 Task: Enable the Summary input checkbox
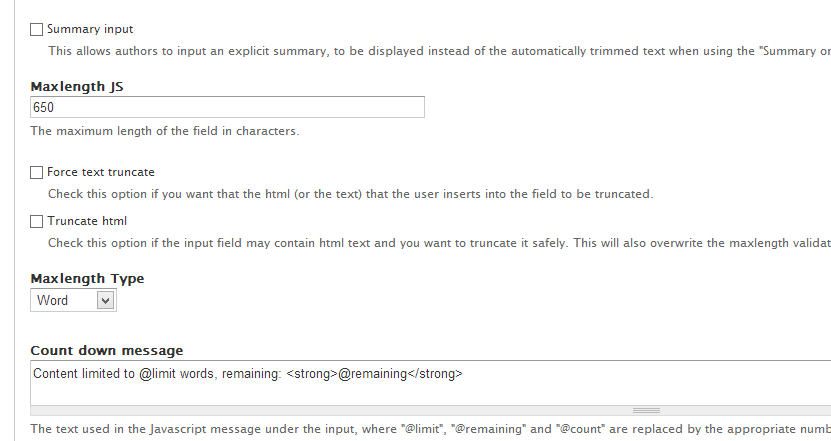37,30
